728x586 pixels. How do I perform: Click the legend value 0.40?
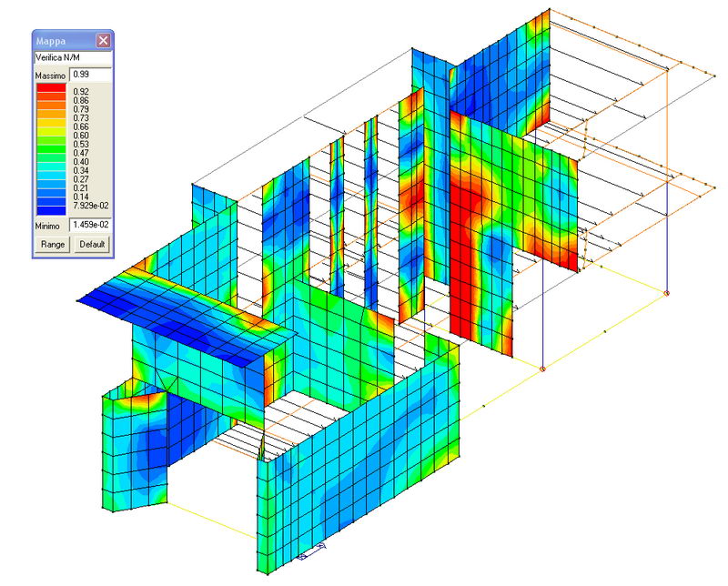tap(81, 162)
